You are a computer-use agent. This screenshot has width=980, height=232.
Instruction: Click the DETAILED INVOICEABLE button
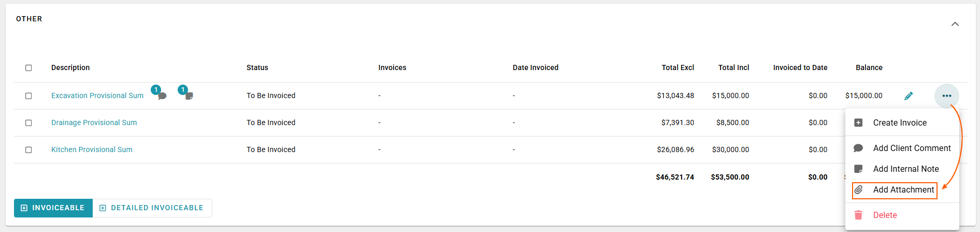152,208
